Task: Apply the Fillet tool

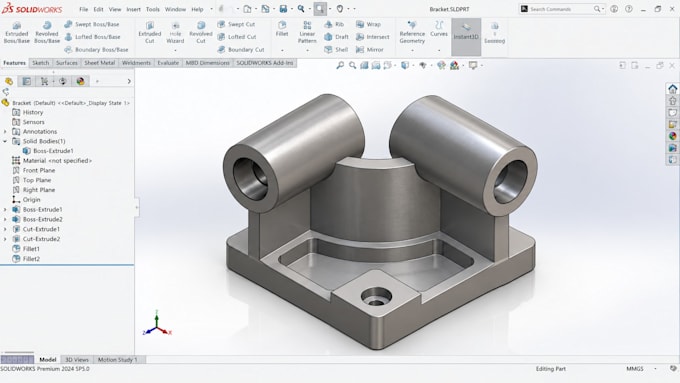Action: [x=282, y=29]
